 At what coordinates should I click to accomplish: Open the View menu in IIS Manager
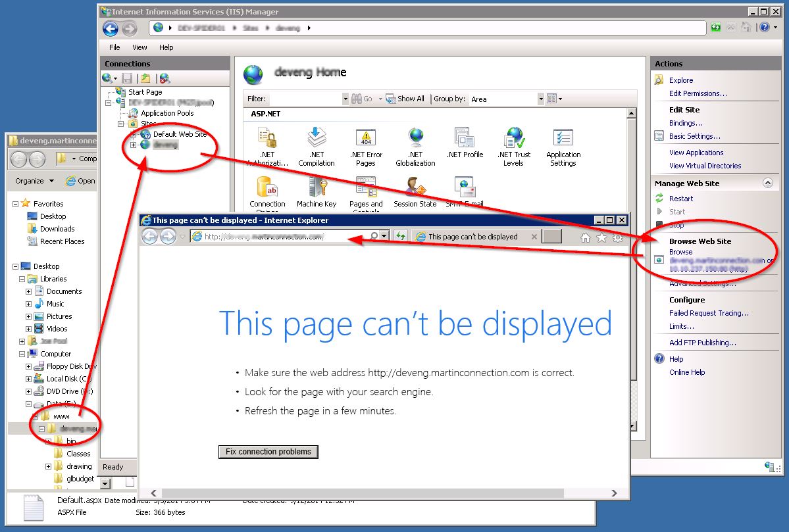140,47
